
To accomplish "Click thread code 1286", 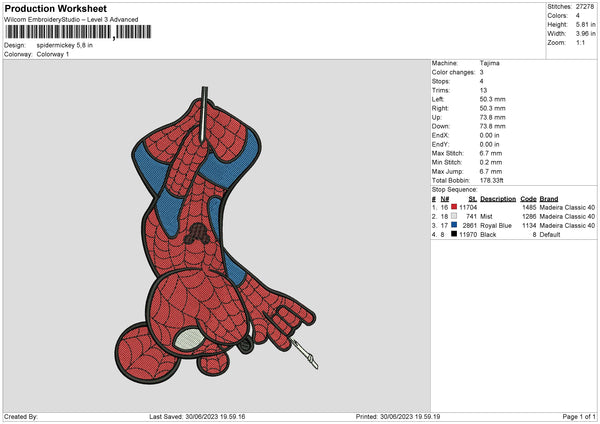I will click(529, 217).
